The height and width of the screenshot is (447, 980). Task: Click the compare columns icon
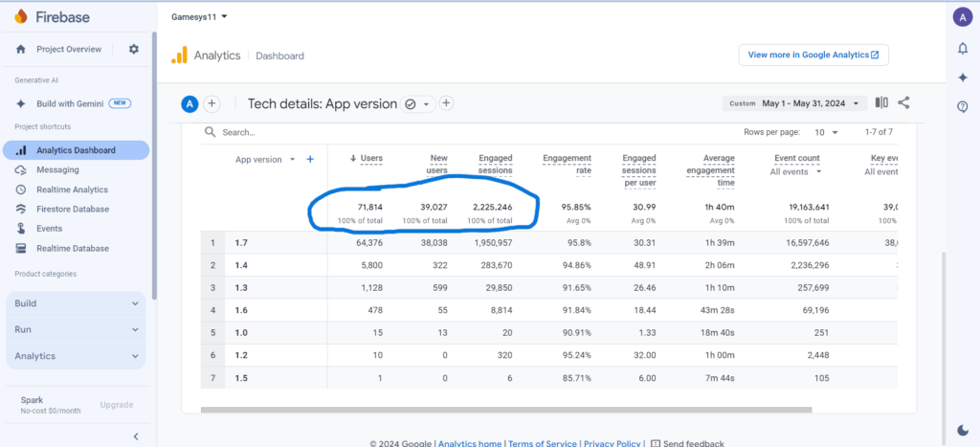[881, 103]
